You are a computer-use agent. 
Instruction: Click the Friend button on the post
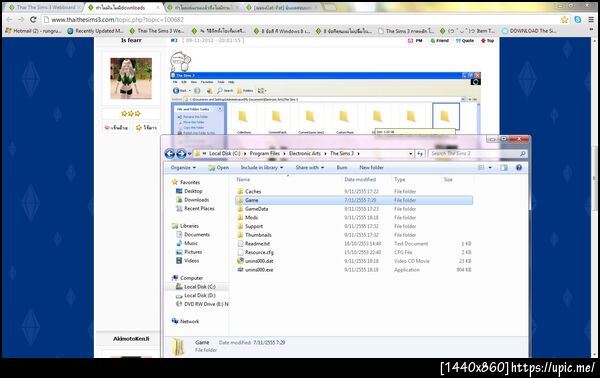(439, 41)
